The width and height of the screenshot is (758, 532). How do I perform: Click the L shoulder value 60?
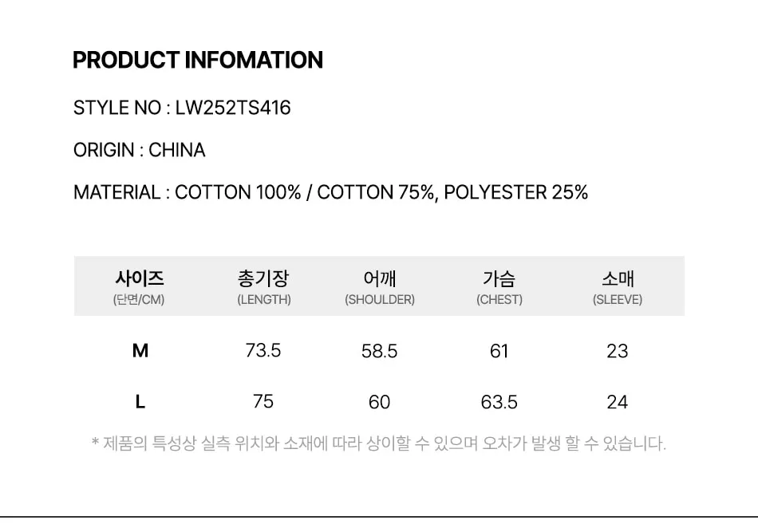coord(380,402)
